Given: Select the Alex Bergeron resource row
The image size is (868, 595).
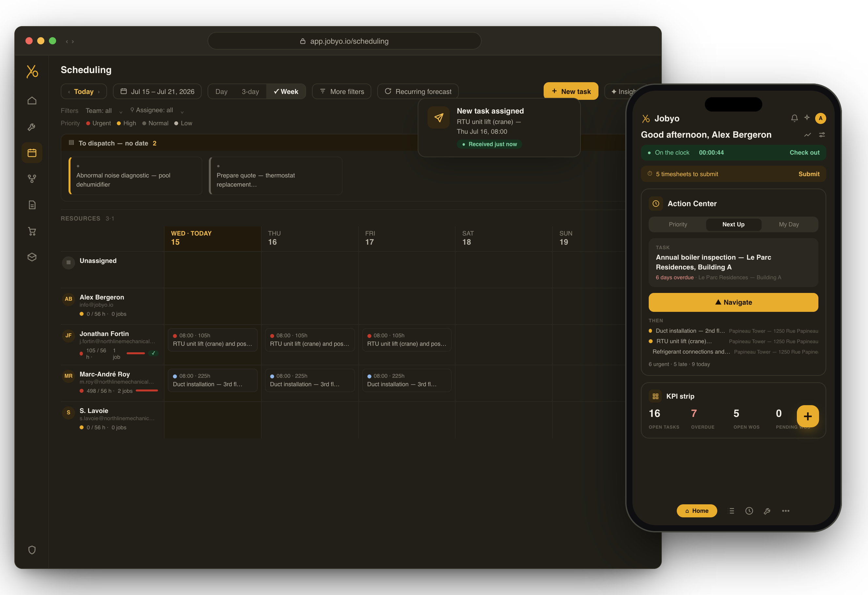Looking at the screenshot, I should point(113,306).
